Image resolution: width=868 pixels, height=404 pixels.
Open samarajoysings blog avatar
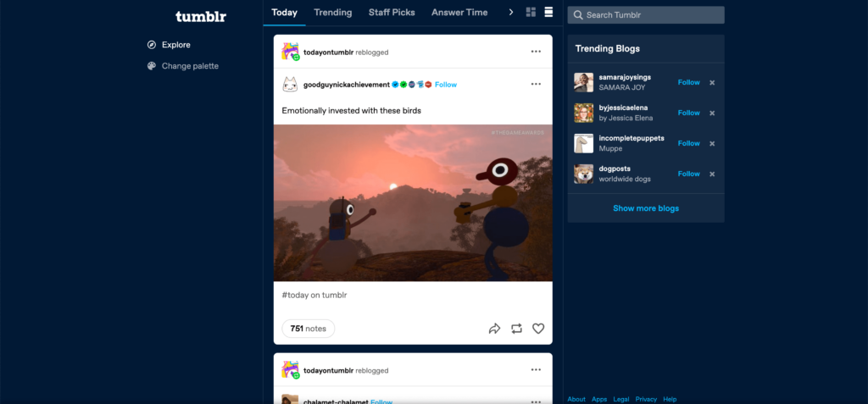coord(583,82)
